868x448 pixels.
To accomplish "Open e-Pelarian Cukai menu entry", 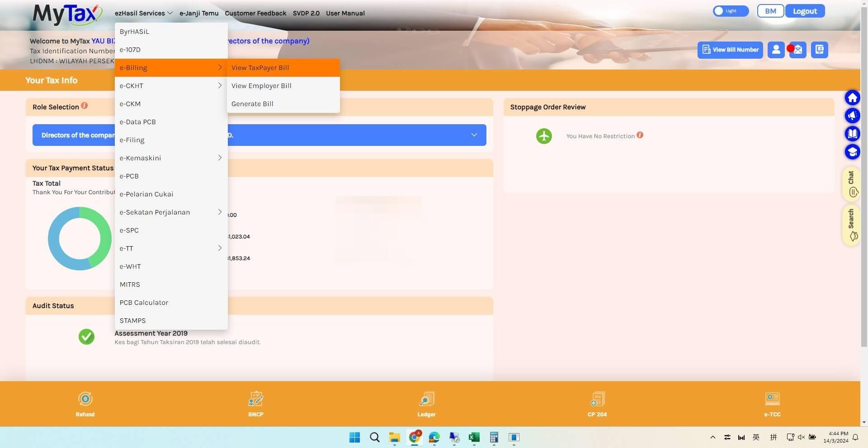I will pyautogui.click(x=171, y=194).
